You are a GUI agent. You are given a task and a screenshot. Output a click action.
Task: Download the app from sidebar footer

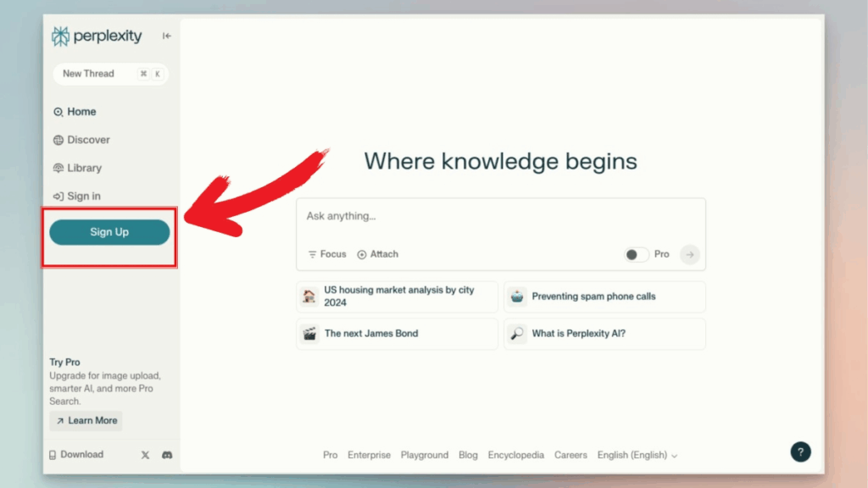pos(76,455)
